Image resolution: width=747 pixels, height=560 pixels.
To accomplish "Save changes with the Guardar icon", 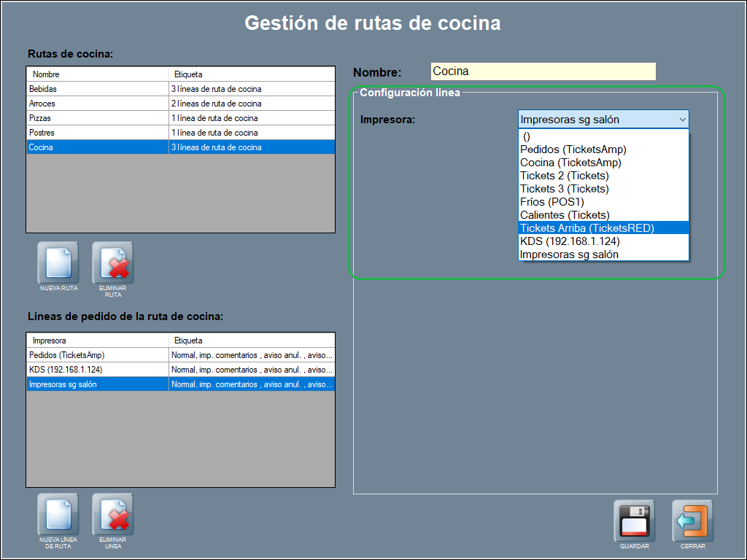I will (x=634, y=521).
